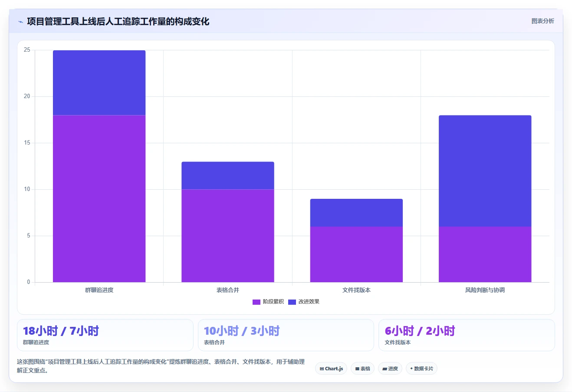Click the y-axis value 20
Image resolution: width=572 pixels, height=392 pixels.
click(27, 96)
